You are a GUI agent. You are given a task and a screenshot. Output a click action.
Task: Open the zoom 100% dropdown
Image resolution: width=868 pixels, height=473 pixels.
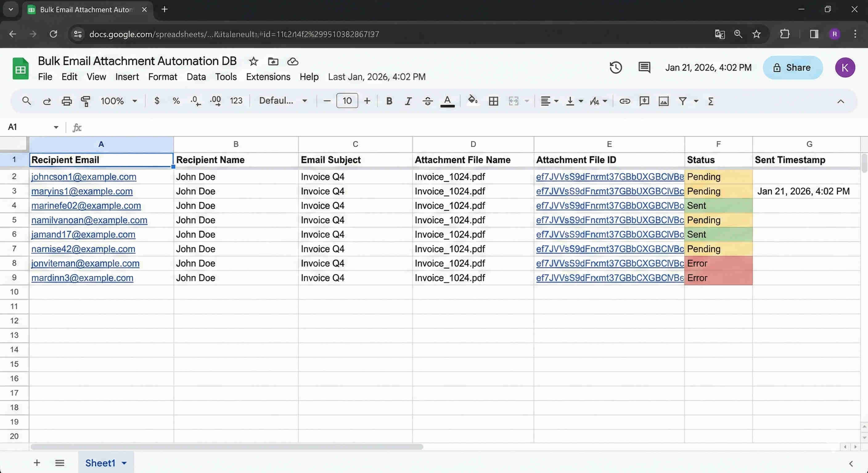[x=119, y=101]
